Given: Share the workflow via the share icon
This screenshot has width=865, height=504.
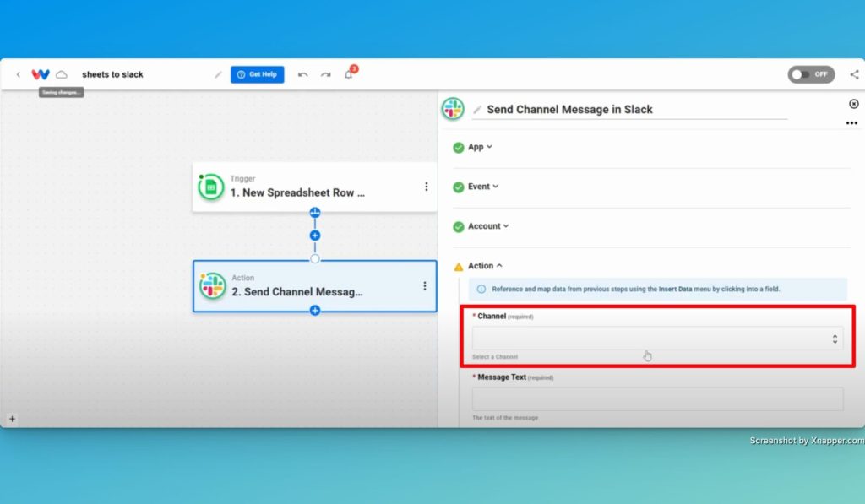Looking at the screenshot, I should pyautogui.click(x=855, y=74).
